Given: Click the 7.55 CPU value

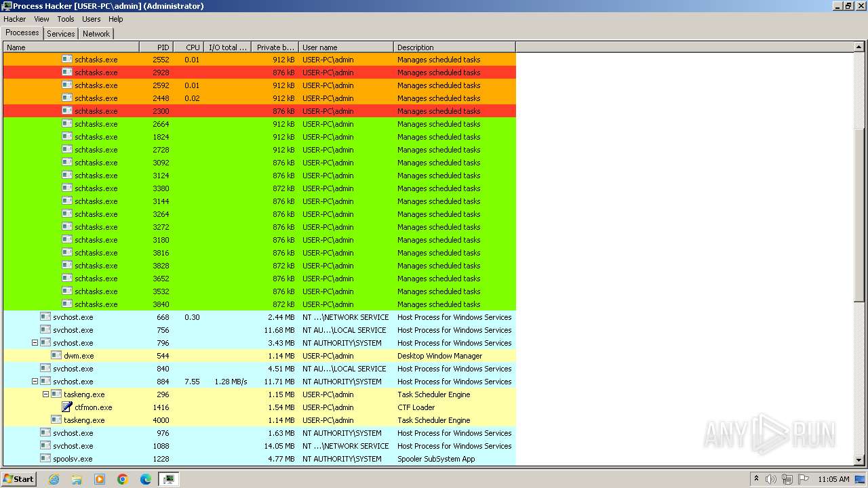Looking at the screenshot, I should [x=192, y=382].
